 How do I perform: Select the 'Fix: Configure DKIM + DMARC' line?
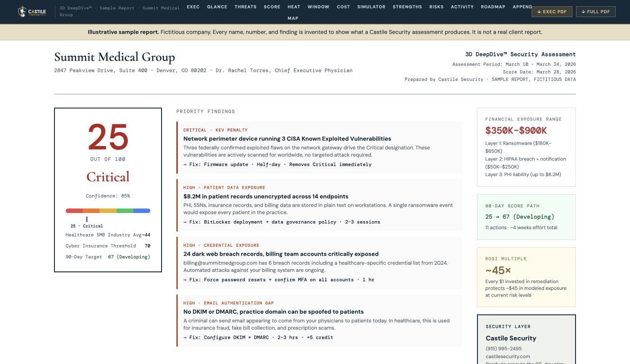[258, 337]
